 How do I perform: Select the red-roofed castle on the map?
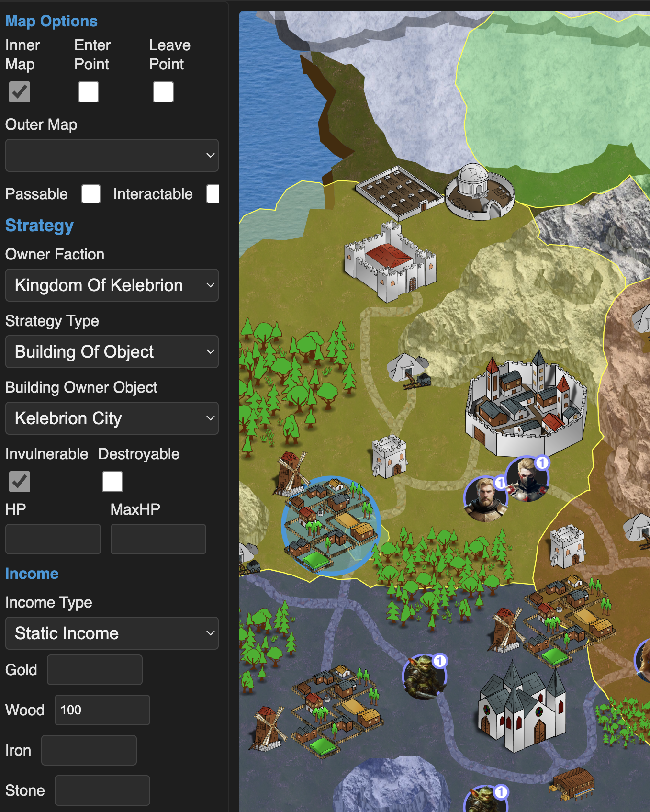(x=390, y=262)
